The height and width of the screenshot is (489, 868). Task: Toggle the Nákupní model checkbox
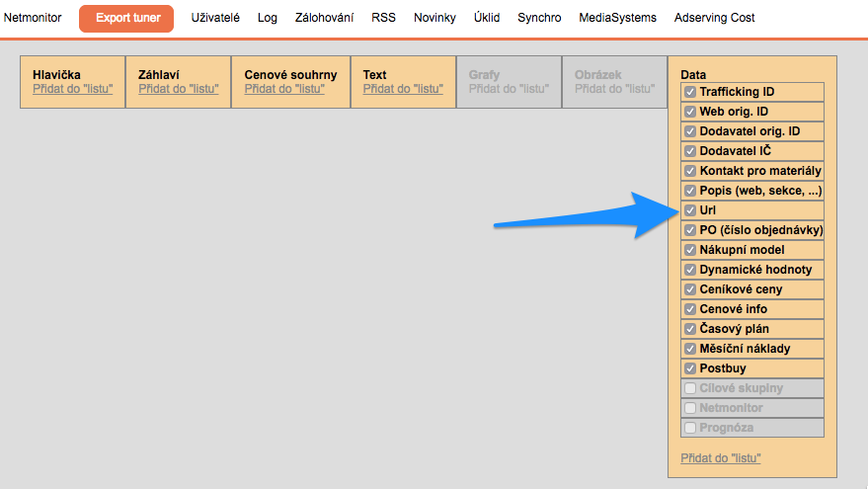tap(690, 250)
